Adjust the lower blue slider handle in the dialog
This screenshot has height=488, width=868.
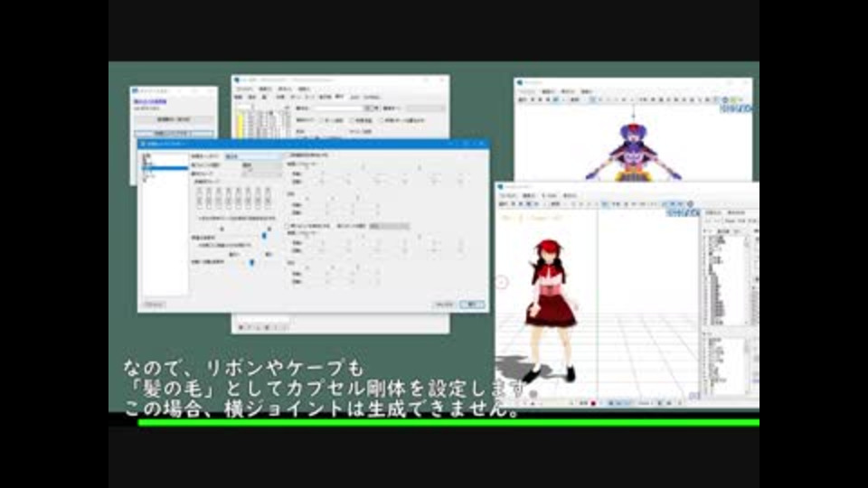(x=252, y=263)
